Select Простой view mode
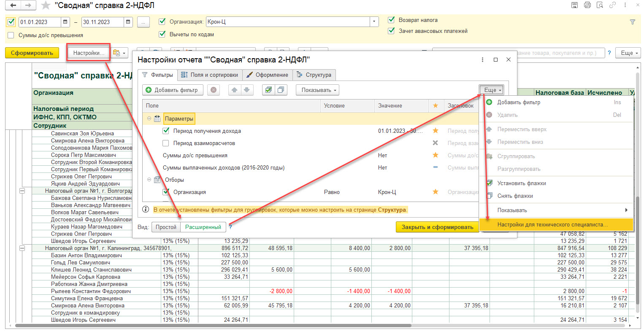Image resolution: width=644 pixels, height=334 pixels. pyautogui.click(x=166, y=227)
